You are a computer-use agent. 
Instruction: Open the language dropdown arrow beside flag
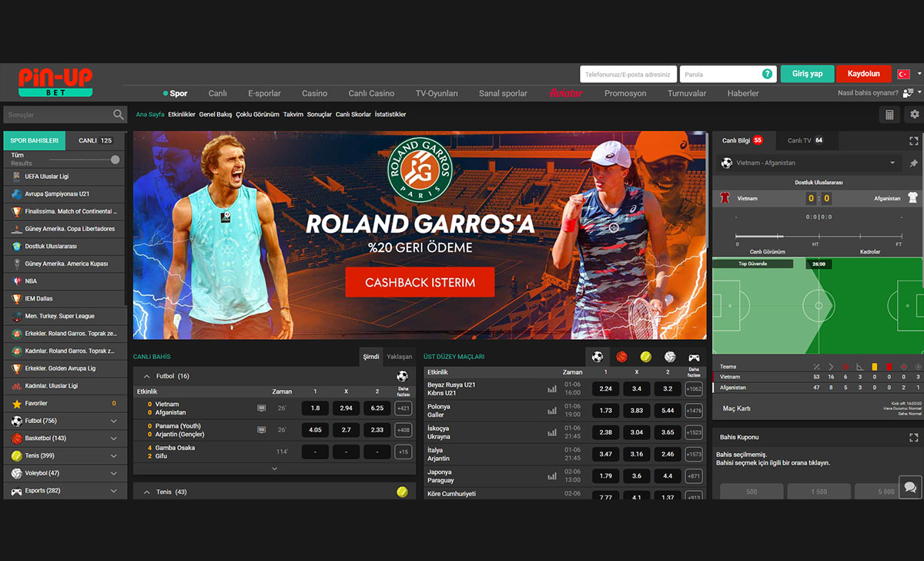(919, 74)
